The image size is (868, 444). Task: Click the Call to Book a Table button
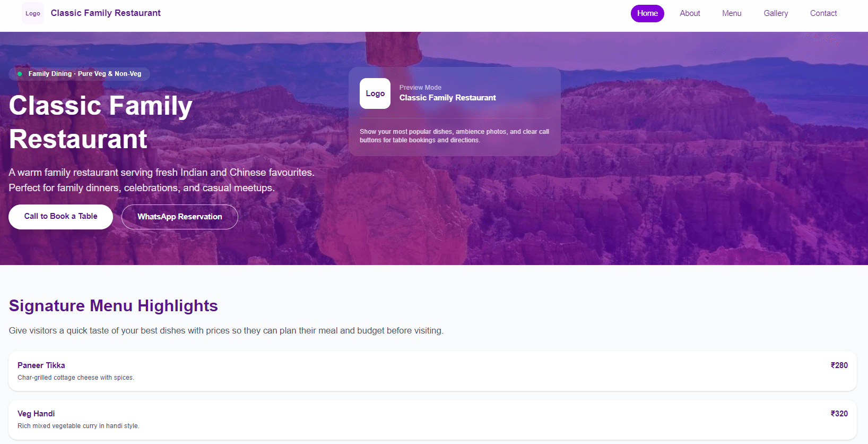coord(60,217)
